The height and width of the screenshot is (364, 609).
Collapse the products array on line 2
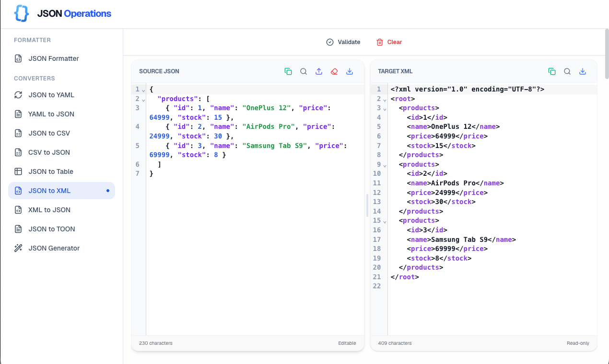click(142, 99)
